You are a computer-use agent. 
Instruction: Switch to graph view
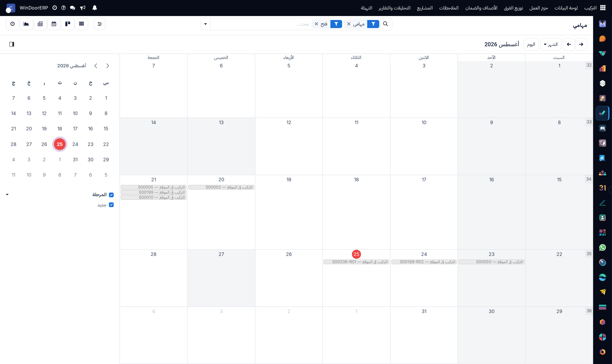point(26,24)
